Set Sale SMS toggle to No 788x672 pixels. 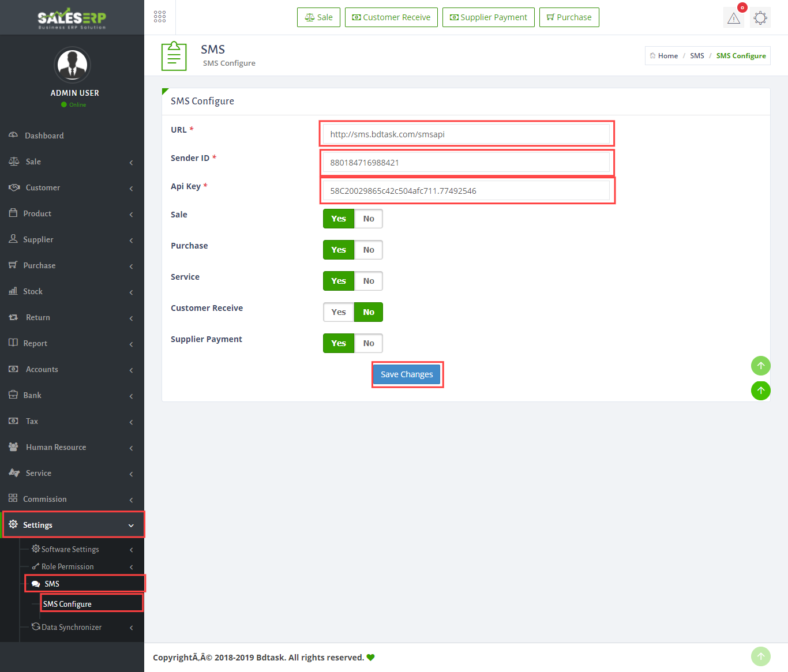pos(369,219)
